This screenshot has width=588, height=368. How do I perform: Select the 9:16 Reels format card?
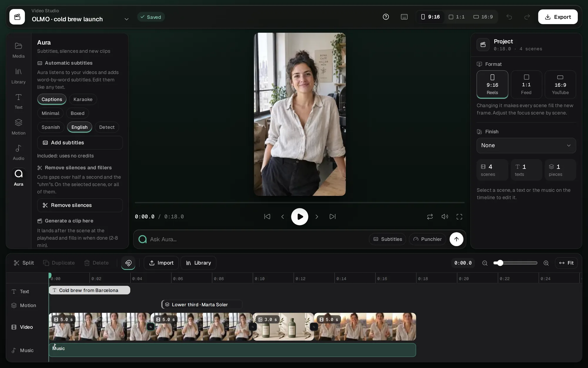492,84
